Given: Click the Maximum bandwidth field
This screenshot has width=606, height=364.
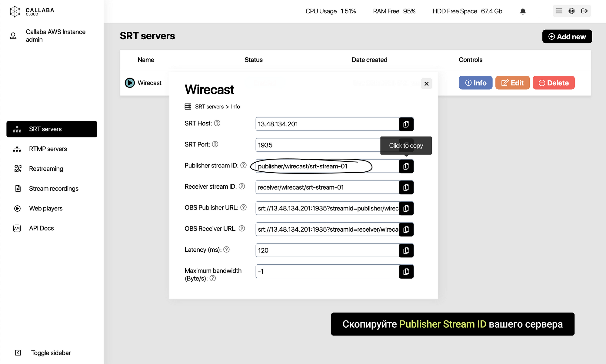Looking at the screenshot, I should (x=327, y=272).
